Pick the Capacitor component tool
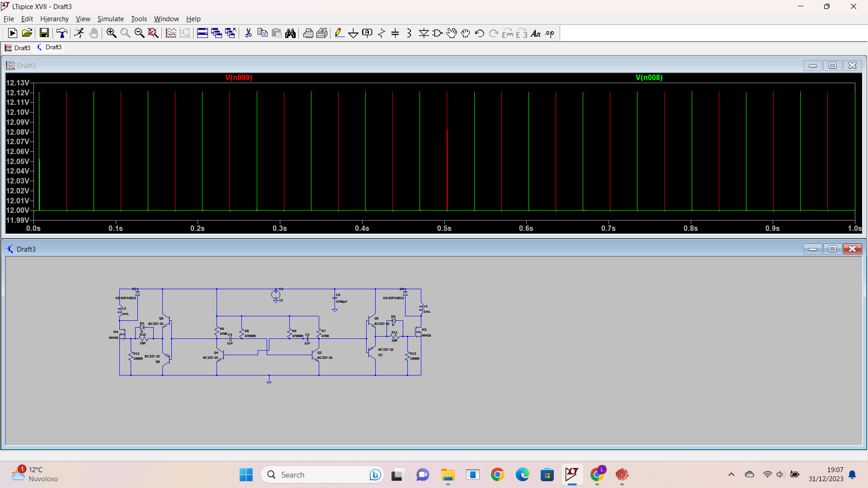The height and width of the screenshot is (488, 868). tap(395, 33)
